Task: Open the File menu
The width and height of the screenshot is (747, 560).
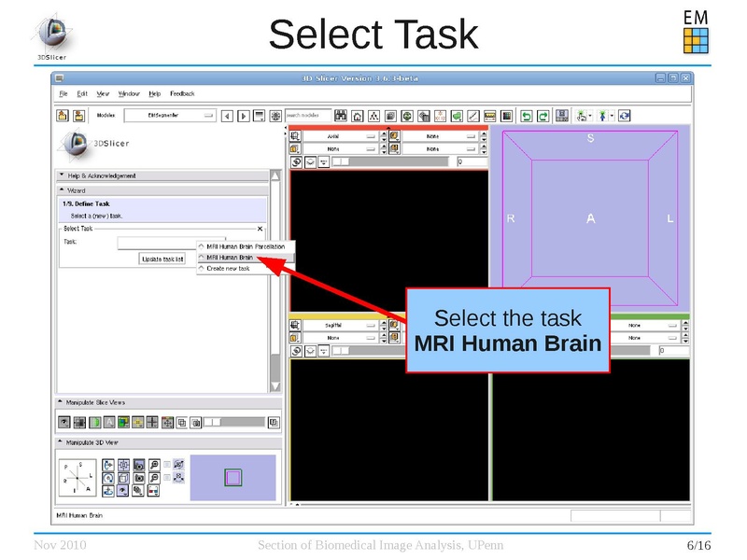Action: tap(63, 93)
